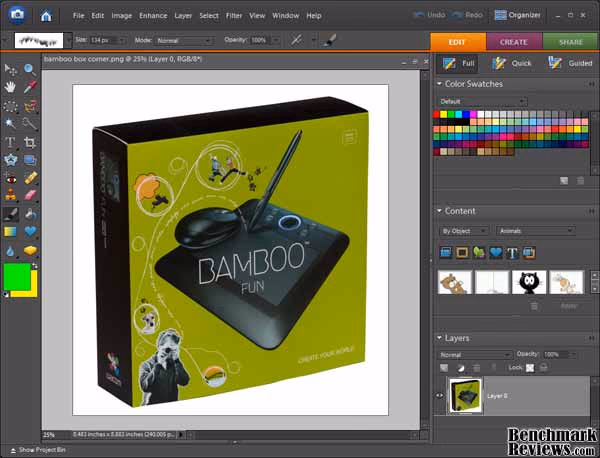The height and width of the screenshot is (458, 600).
Task: Filter content by Frames icon
Action: coord(462,253)
